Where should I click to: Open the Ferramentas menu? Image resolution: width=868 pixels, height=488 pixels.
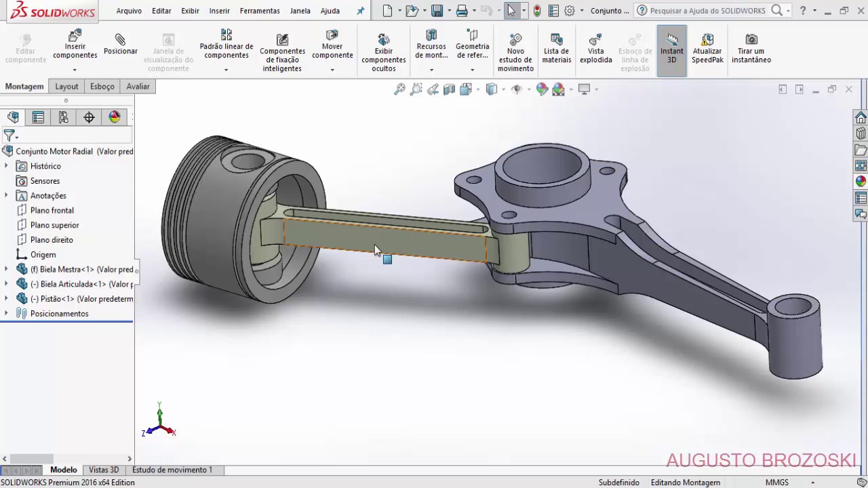260,11
